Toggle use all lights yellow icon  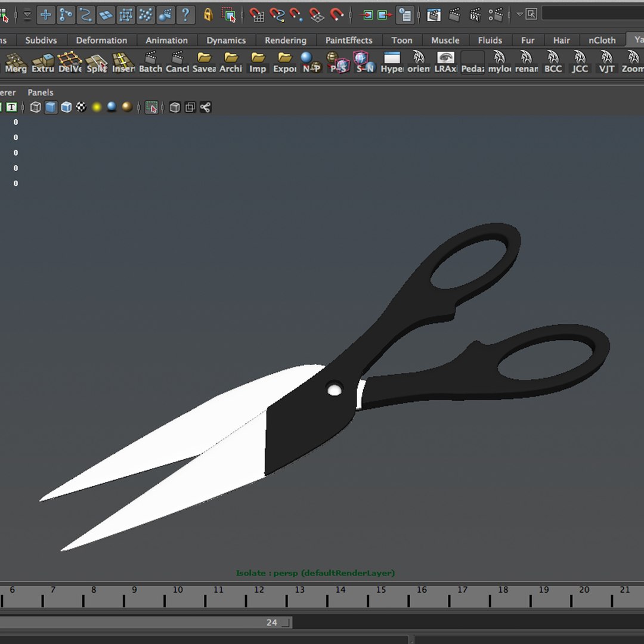(97, 107)
